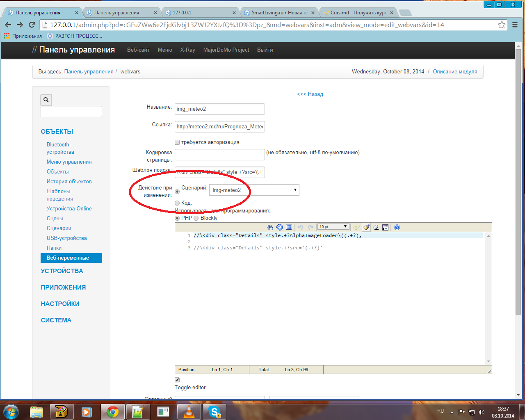The image size is (525, 420).
Task: Toggle word wrap icon in editor toolbar
Action: [385, 227]
